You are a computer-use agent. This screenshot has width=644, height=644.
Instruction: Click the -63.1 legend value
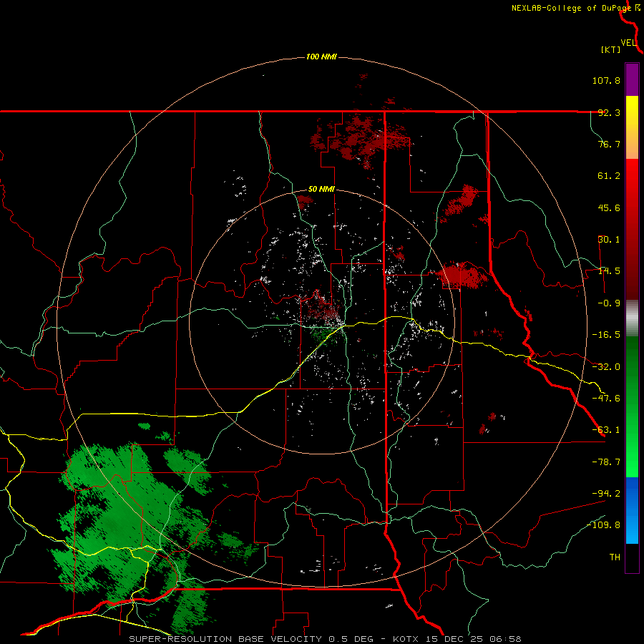tap(606, 430)
